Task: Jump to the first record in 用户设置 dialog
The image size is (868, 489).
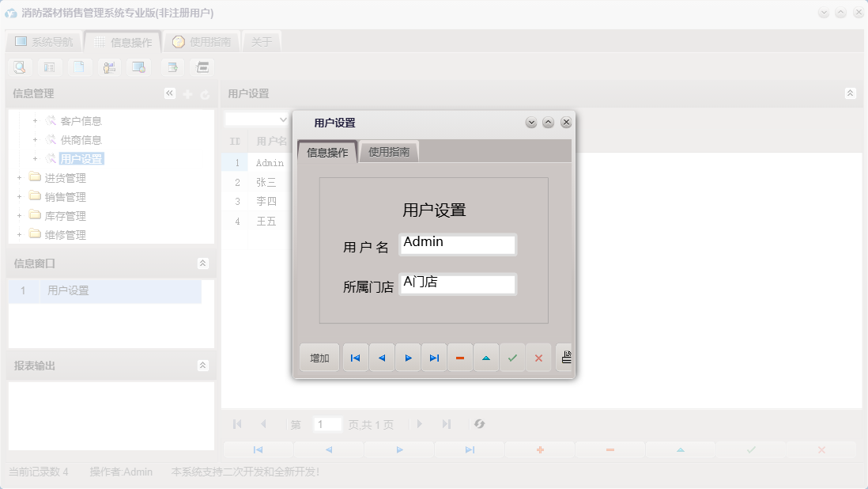Action: click(355, 358)
